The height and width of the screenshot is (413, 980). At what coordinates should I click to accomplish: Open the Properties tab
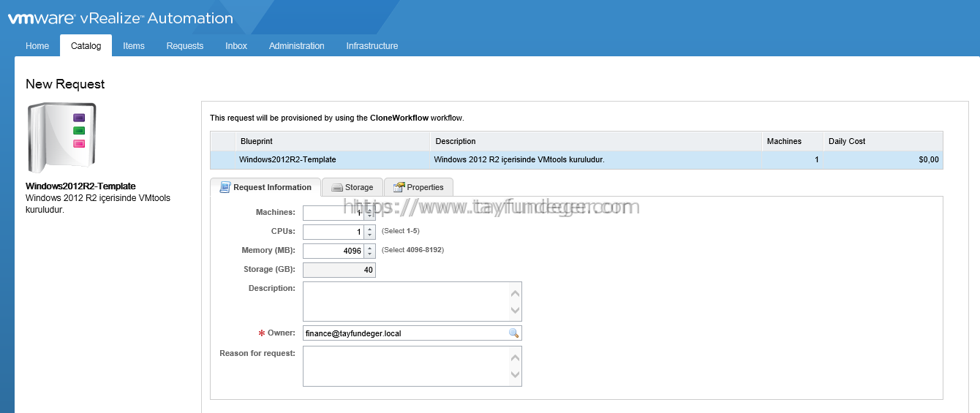[418, 187]
